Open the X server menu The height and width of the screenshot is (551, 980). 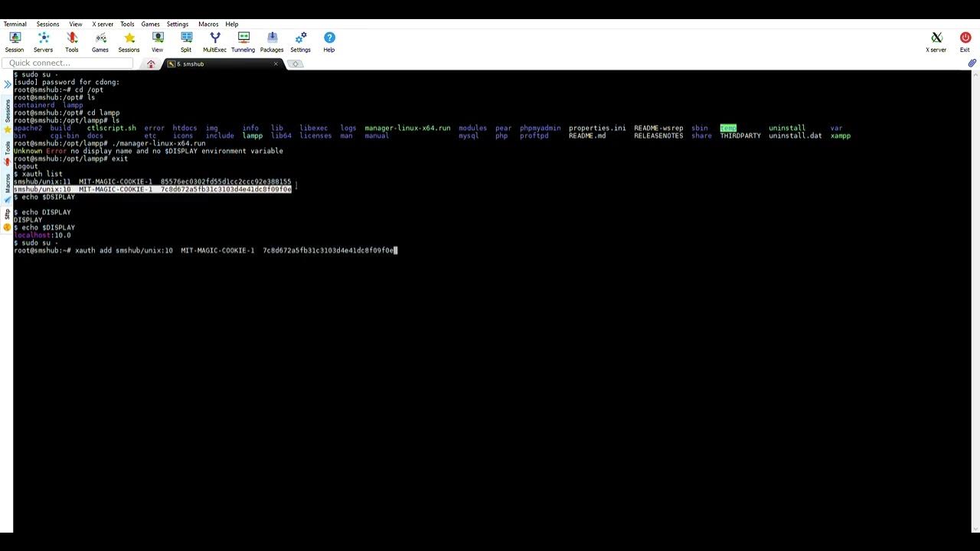103,24
